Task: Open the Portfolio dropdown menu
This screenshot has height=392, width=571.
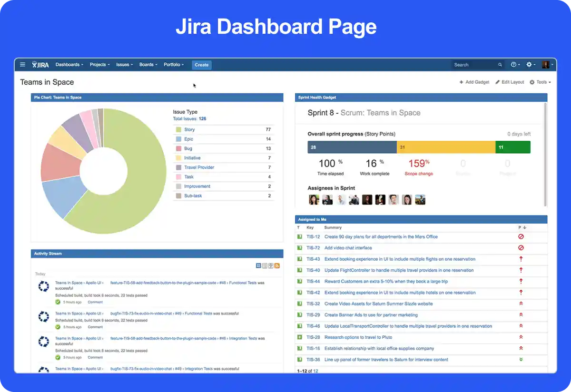Action: 174,65
